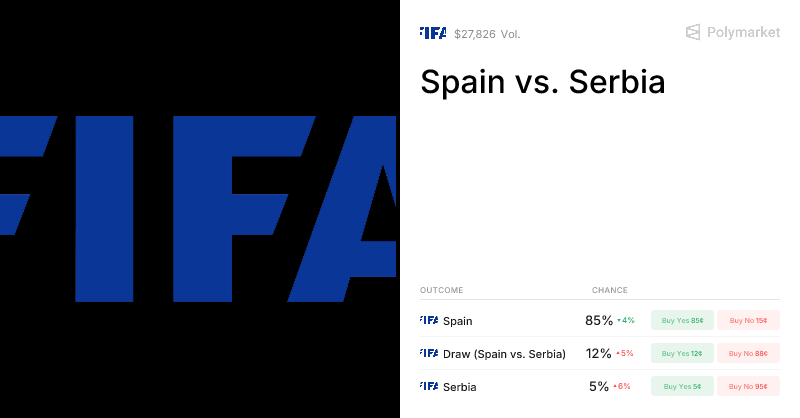Click the Draw (Spain vs. Serbia) outcome label
Viewport: 800px width, 418px height.
point(504,354)
